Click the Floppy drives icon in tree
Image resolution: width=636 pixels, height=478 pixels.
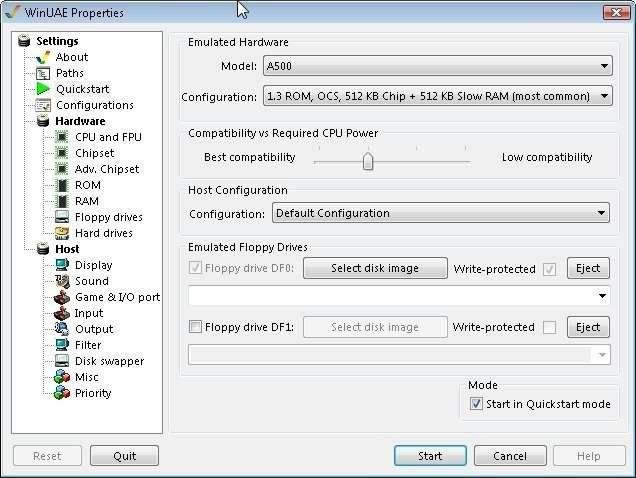(62, 217)
